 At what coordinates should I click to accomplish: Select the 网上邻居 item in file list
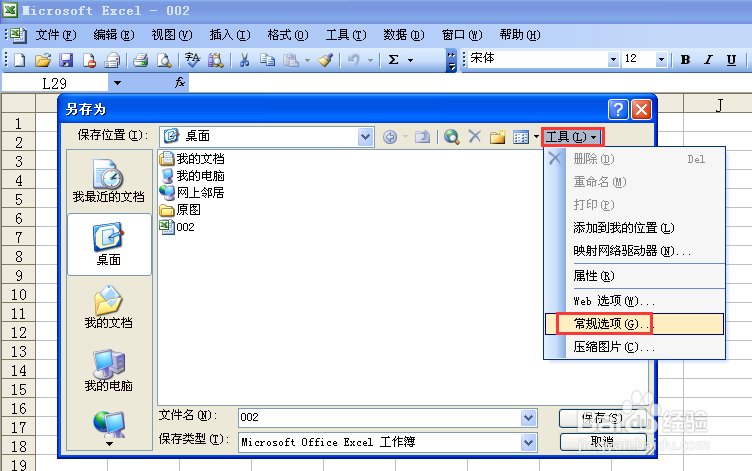[x=192, y=192]
